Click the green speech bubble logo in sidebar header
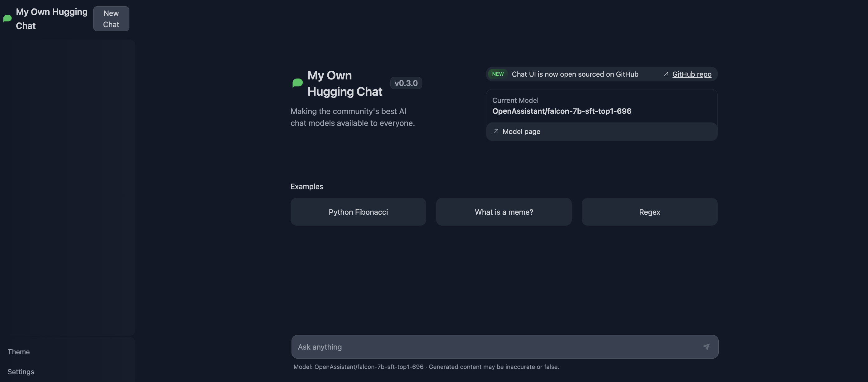This screenshot has width=868, height=382. click(x=7, y=18)
